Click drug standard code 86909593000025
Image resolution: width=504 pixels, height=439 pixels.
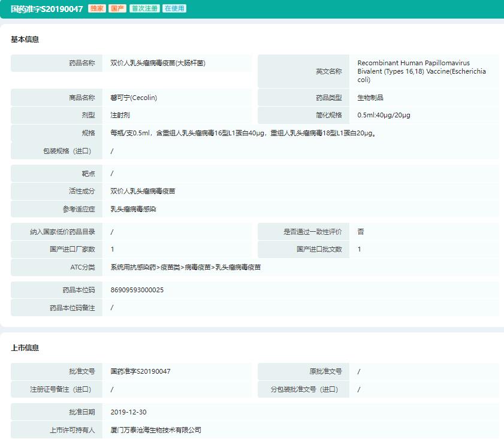[x=137, y=290]
